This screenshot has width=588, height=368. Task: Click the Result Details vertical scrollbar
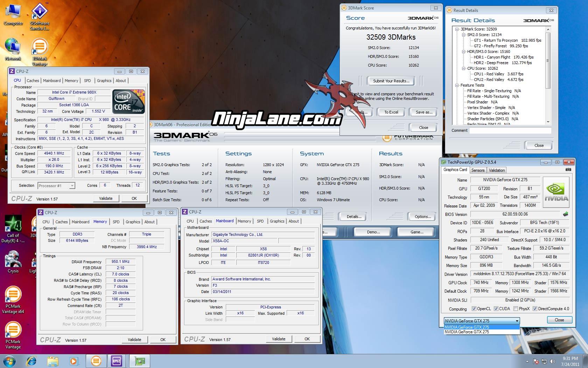(x=548, y=75)
